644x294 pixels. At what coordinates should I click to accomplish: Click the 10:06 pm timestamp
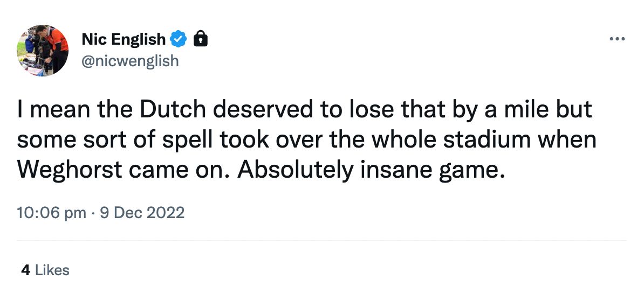51,213
